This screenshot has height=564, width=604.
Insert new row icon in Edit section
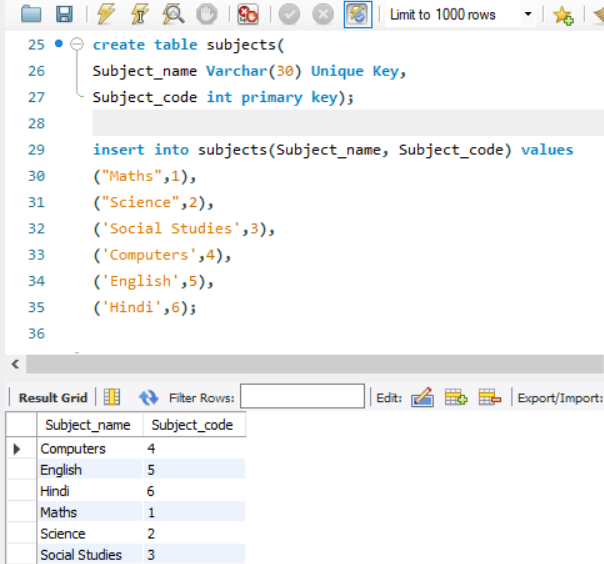click(456, 397)
